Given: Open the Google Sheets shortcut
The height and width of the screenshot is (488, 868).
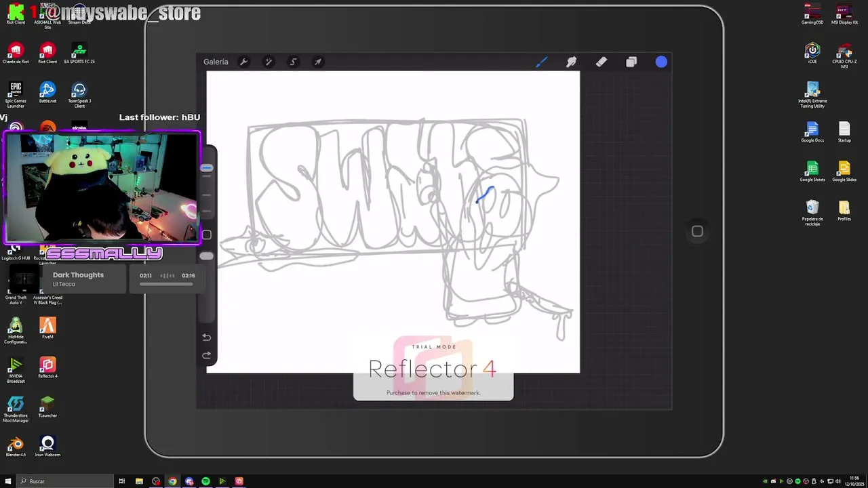Looking at the screenshot, I should (x=812, y=171).
